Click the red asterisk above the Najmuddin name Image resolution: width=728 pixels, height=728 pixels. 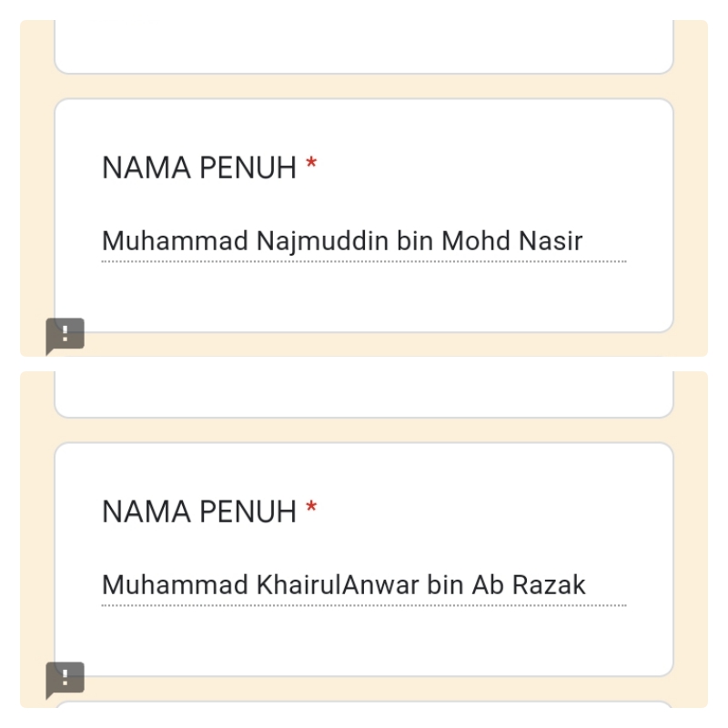311,164
